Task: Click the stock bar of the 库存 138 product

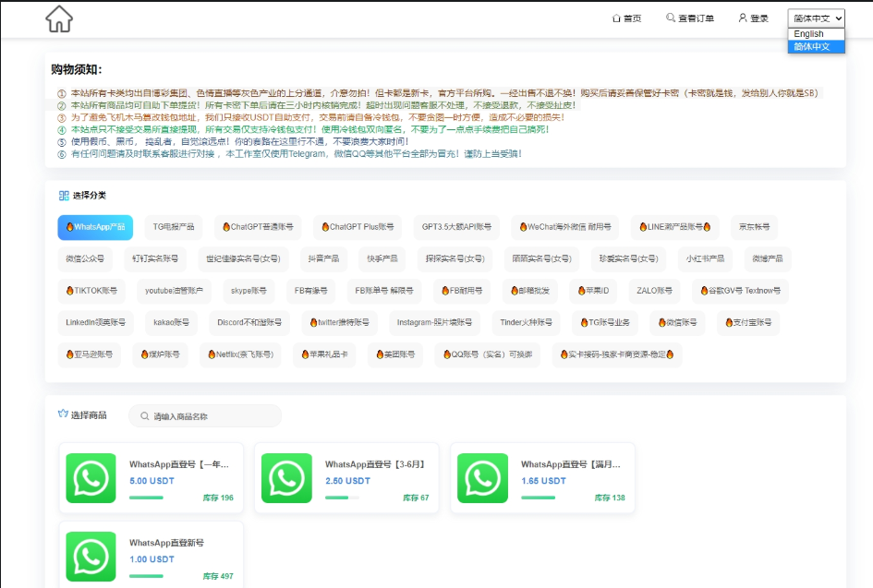Action: pyautogui.click(x=539, y=498)
